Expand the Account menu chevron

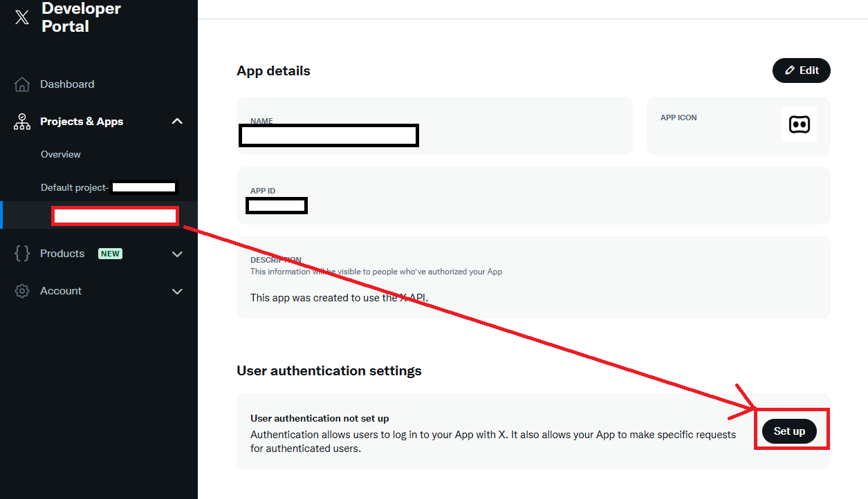click(x=177, y=291)
